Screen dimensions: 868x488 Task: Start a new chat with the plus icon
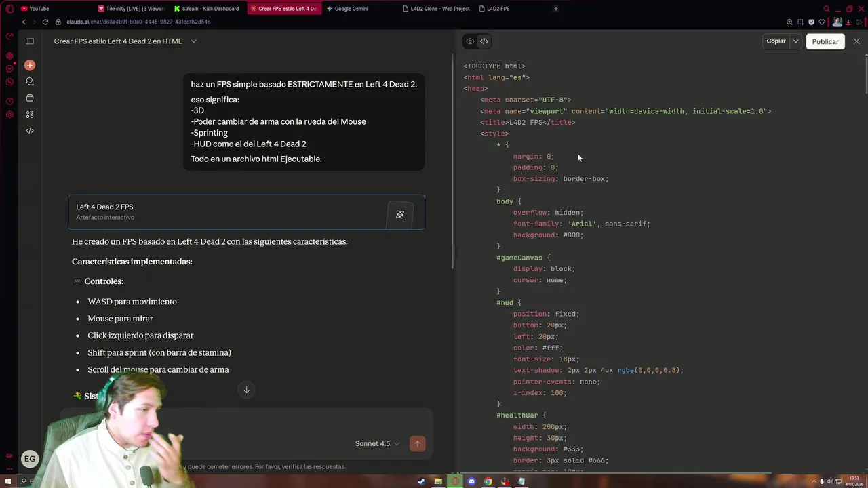coord(30,65)
